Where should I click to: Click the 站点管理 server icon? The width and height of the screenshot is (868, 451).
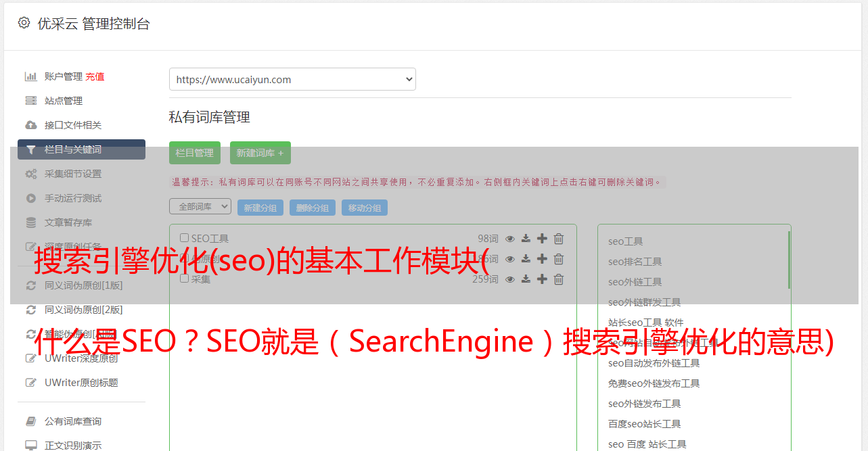(30, 101)
